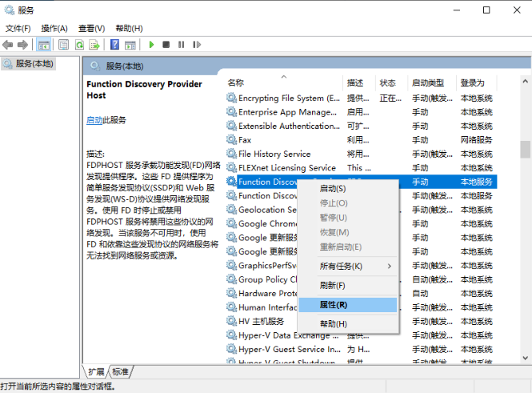Click gear icon beside Enterprise App Manage
The height and width of the screenshot is (393, 532).
click(x=231, y=112)
